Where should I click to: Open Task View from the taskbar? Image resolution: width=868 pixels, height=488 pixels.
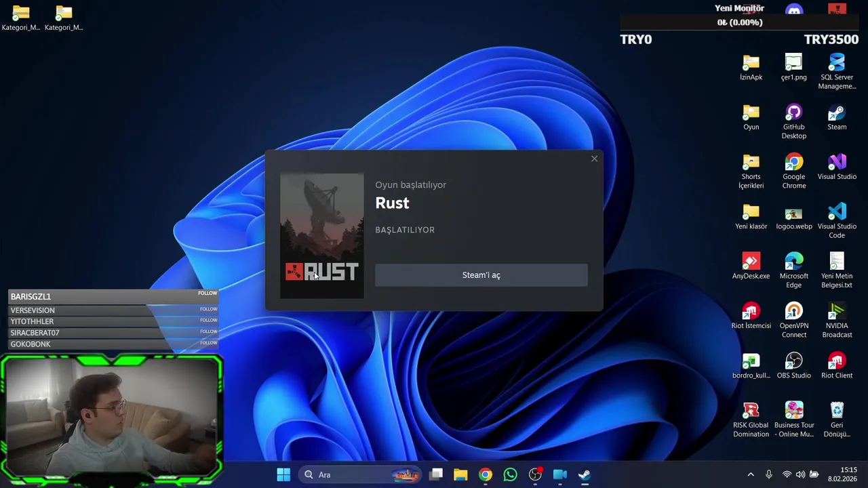[436, 474]
